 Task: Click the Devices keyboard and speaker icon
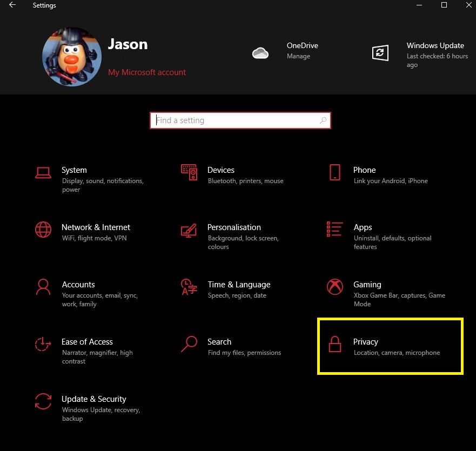point(189,172)
